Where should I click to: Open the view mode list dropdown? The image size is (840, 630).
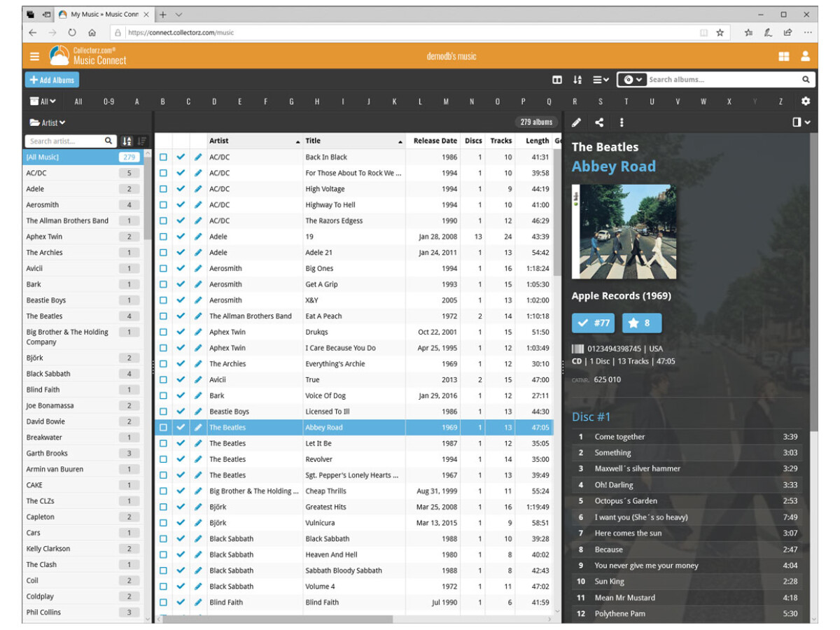point(601,80)
